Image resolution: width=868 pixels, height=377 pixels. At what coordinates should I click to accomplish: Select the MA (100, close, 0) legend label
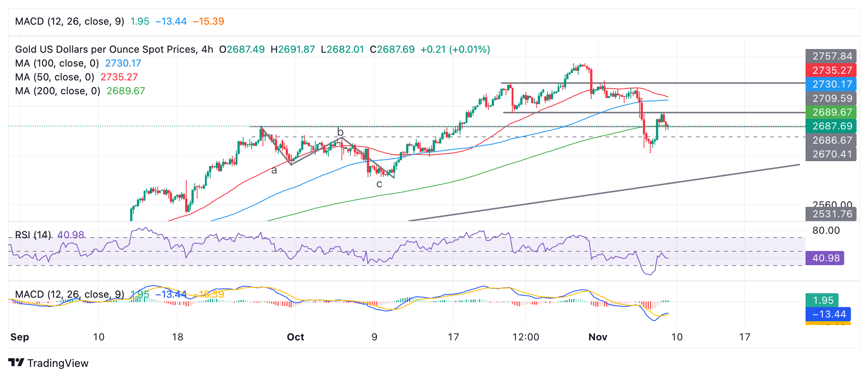pos(57,63)
